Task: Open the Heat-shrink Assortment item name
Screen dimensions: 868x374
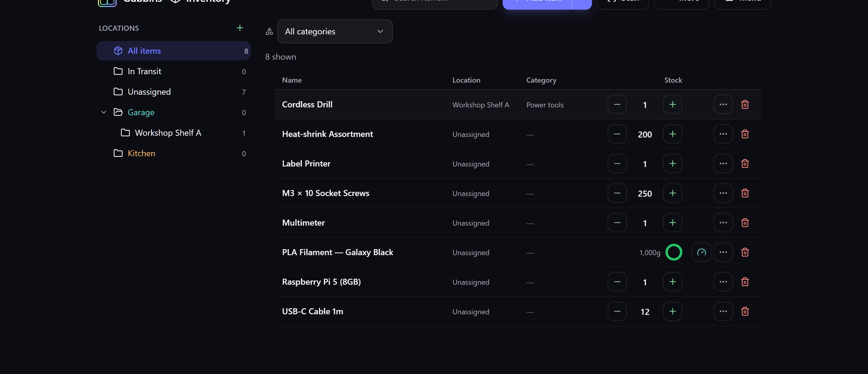Action: tap(327, 134)
